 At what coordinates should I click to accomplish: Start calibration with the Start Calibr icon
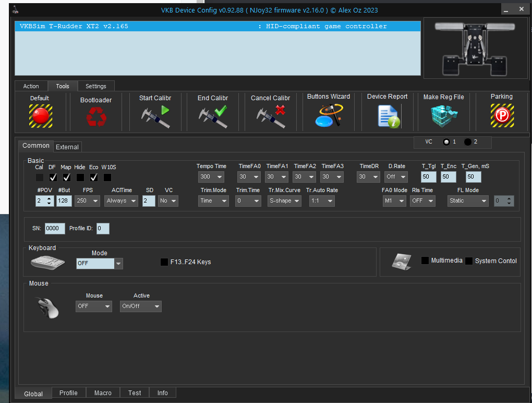pyautogui.click(x=155, y=116)
